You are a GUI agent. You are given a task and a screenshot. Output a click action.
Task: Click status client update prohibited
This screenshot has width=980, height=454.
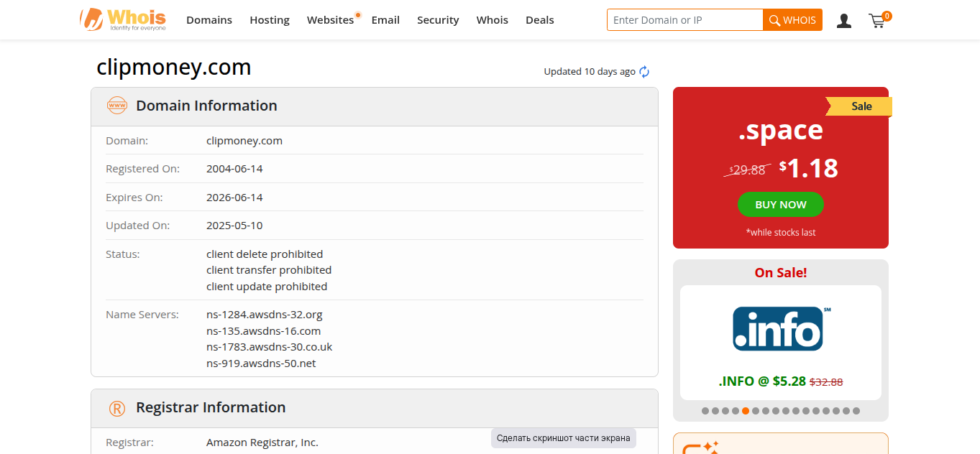(x=267, y=287)
